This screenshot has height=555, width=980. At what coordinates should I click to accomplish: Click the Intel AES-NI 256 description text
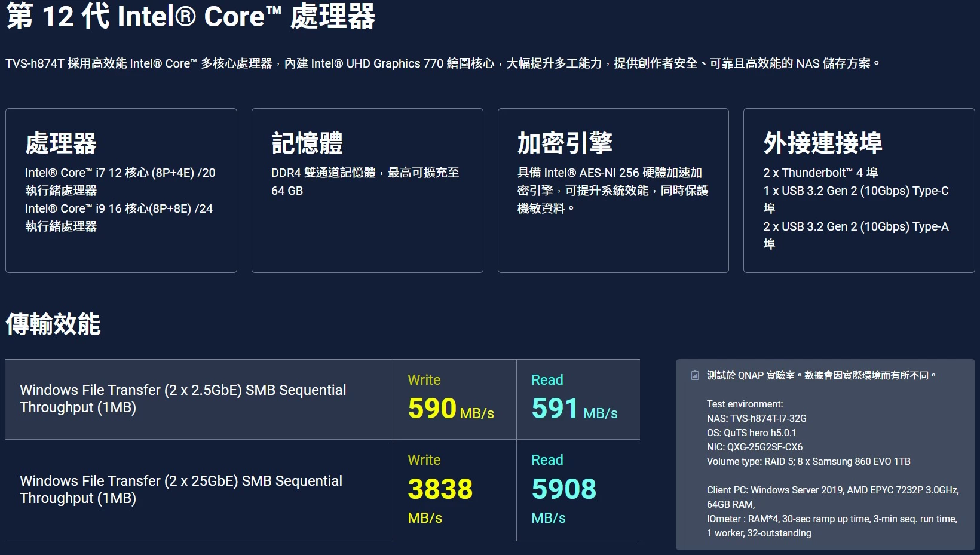pos(613,191)
